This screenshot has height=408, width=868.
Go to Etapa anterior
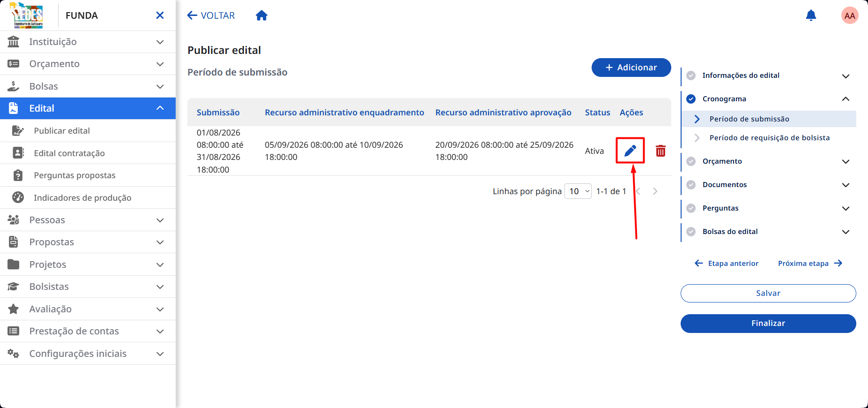click(x=727, y=264)
